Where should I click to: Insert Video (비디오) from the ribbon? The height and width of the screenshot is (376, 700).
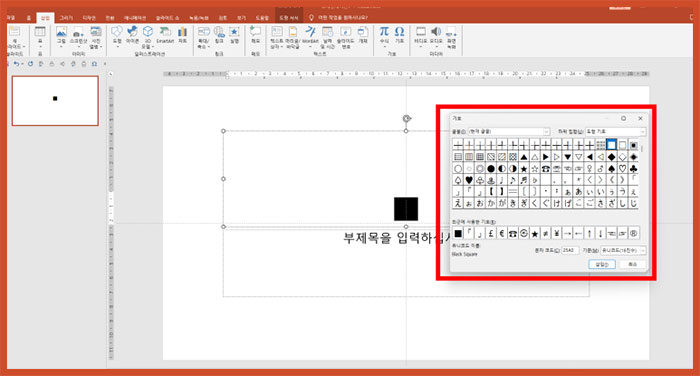pos(421,37)
